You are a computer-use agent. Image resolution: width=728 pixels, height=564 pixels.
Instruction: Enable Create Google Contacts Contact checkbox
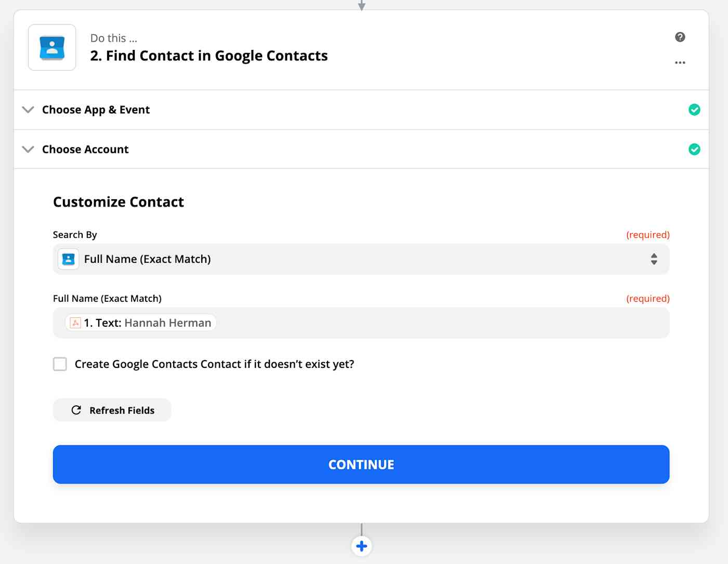click(x=60, y=364)
